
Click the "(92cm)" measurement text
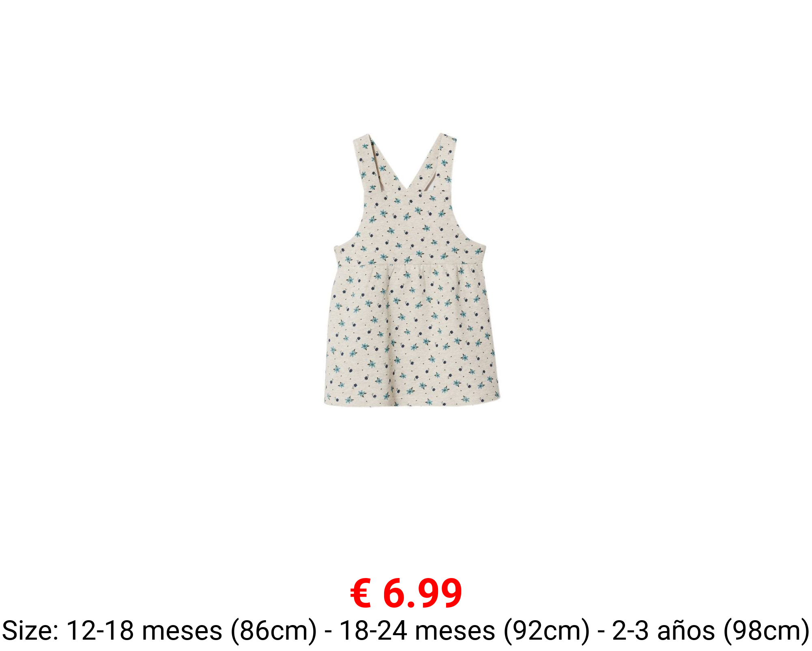[x=546, y=632]
